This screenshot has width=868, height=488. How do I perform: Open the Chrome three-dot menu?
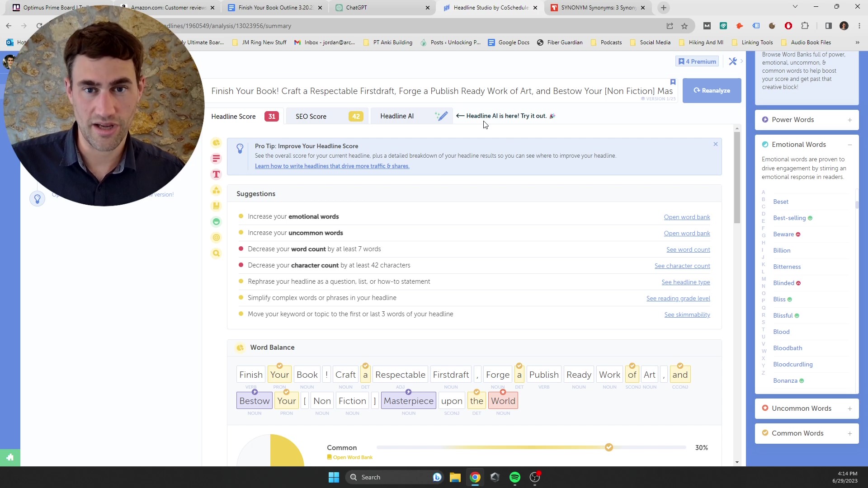[x=859, y=26]
